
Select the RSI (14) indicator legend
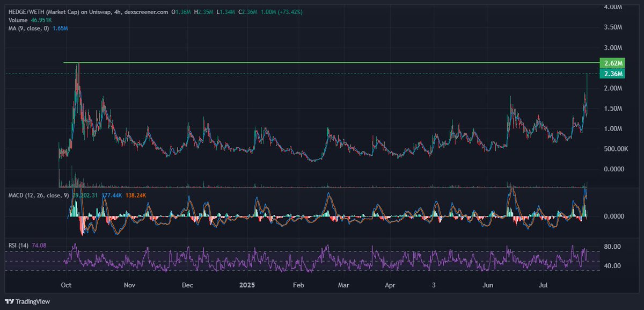coord(20,244)
